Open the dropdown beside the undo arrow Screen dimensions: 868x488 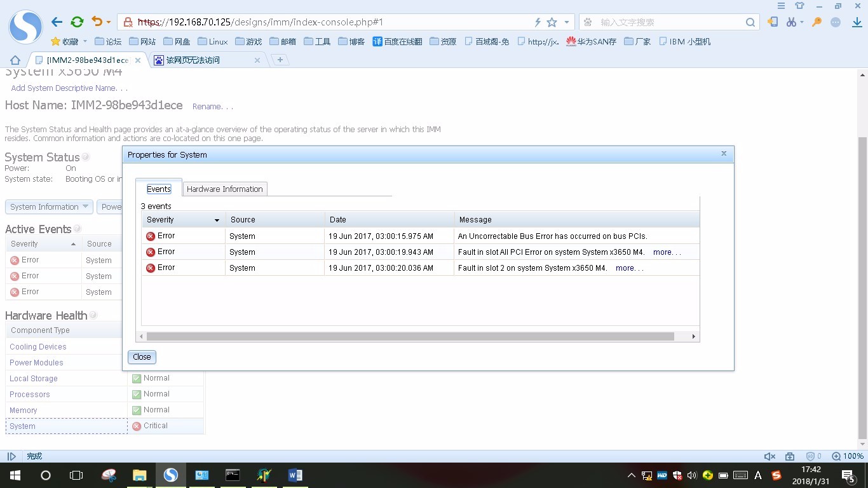coord(109,22)
